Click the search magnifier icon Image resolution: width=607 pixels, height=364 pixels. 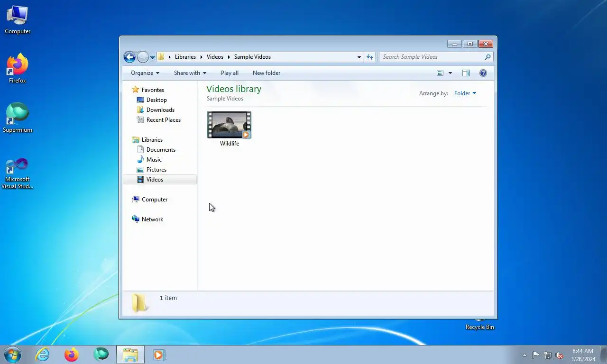coord(487,57)
